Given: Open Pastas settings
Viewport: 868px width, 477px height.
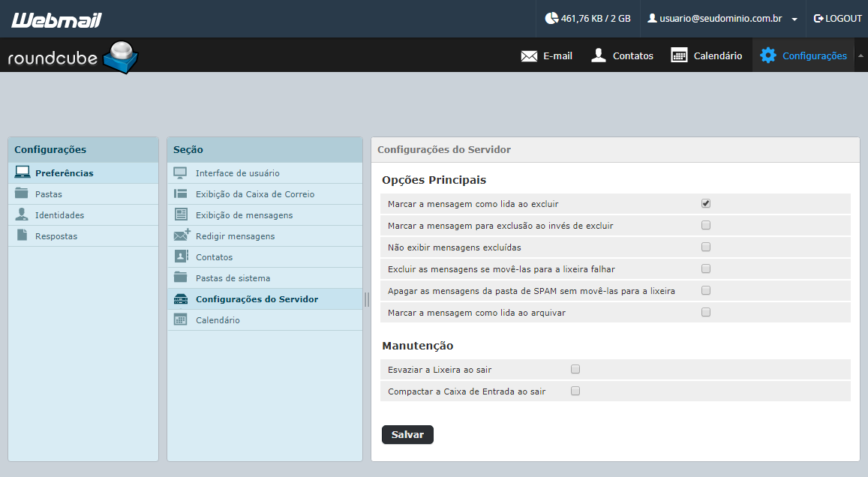Looking at the screenshot, I should click(x=83, y=193).
